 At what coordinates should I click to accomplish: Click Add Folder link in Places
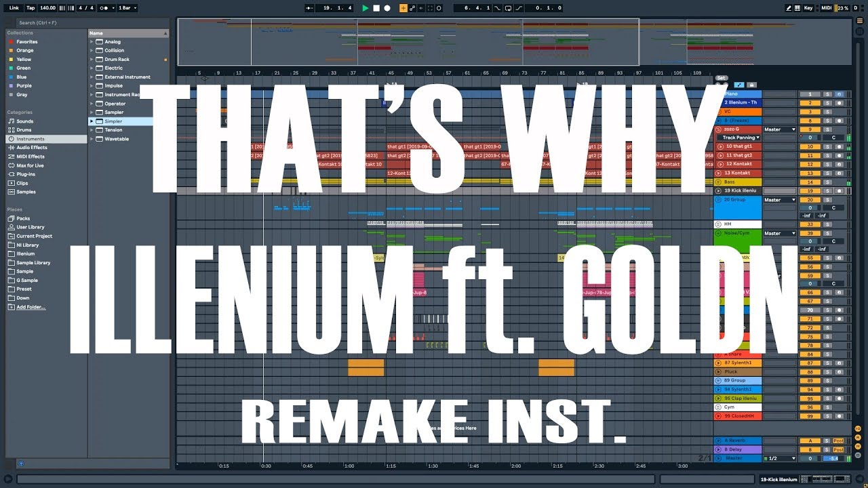(31, 307)
